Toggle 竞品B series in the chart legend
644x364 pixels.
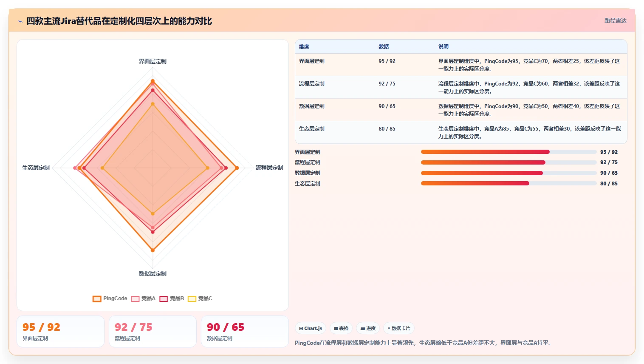pyautogui.click(x=172, y=299)
